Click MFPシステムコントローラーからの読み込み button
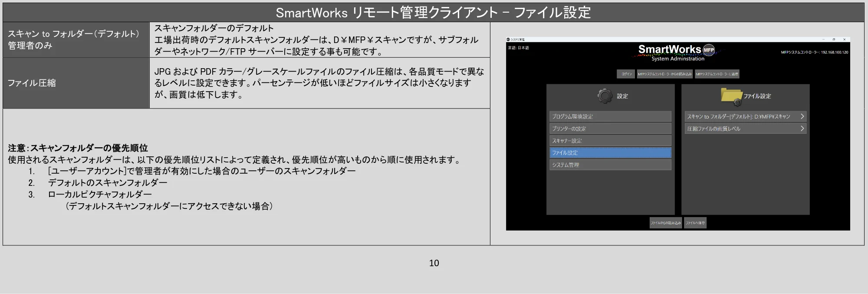 [x=664, y=74]
